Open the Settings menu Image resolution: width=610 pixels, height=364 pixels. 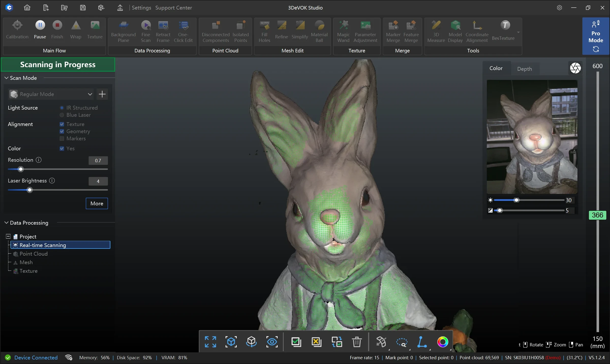141,8
